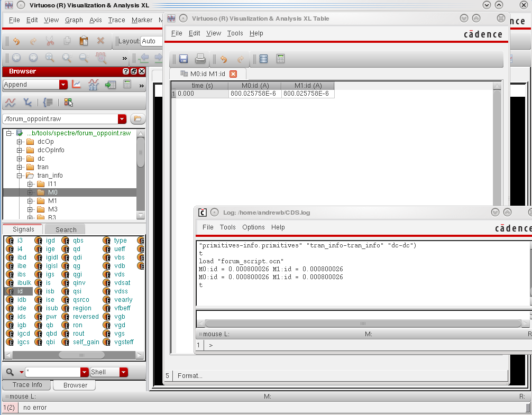Switch to Trace Info tab

click(27, 385)
